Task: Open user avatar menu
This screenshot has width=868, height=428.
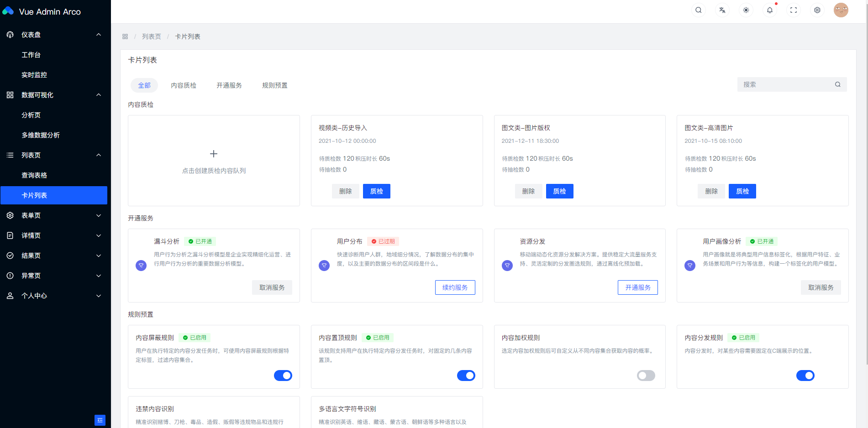Action: (841, 10)
